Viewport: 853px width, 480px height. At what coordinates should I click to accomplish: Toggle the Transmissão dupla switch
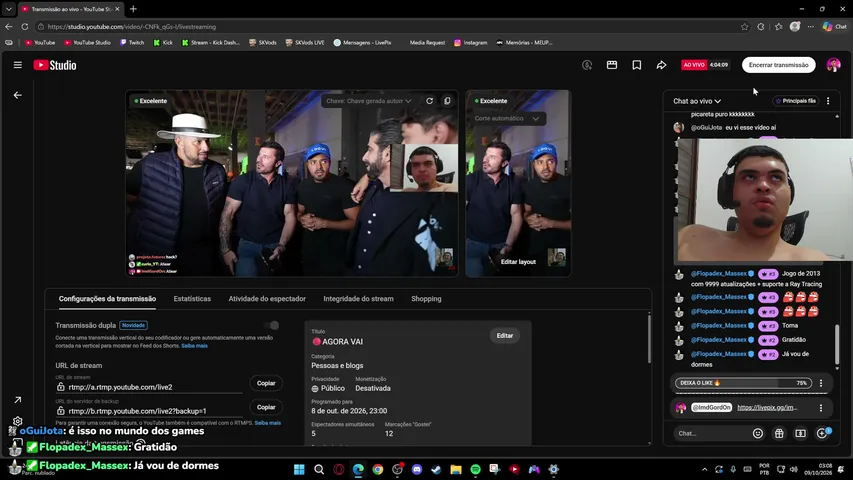click(x=271, y=325)
